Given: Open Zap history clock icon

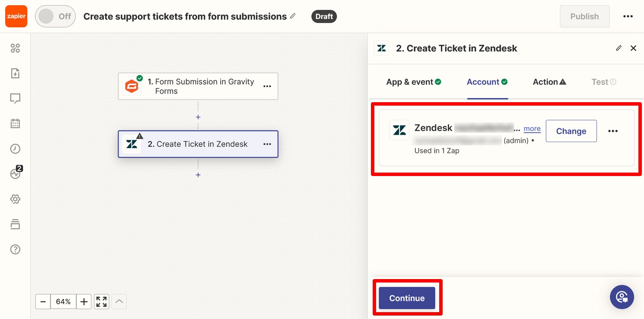Looking at the screenshot, I should pos(15,149).
